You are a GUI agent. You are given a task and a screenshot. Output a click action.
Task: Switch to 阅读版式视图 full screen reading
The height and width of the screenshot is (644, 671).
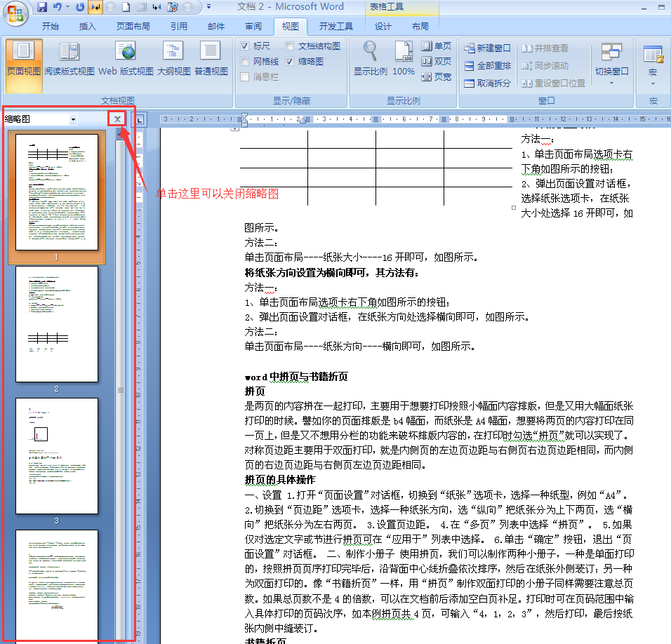pyautogui.click(x=69, y=60)
